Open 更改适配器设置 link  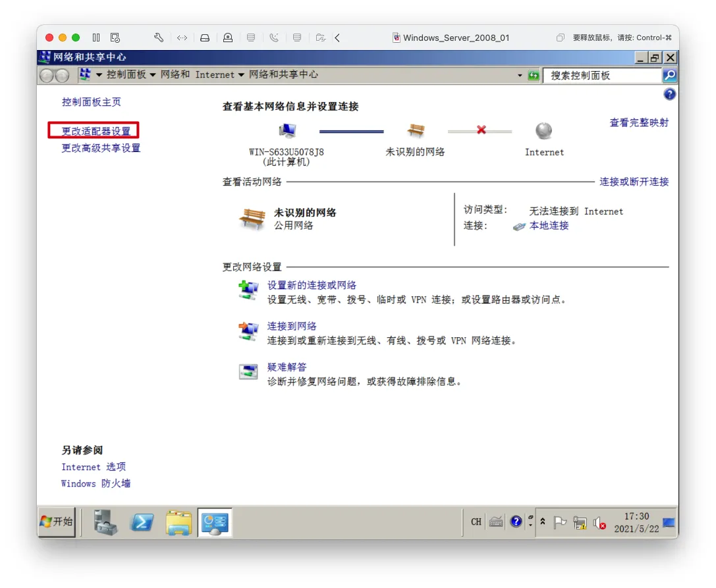pos(96,132)
